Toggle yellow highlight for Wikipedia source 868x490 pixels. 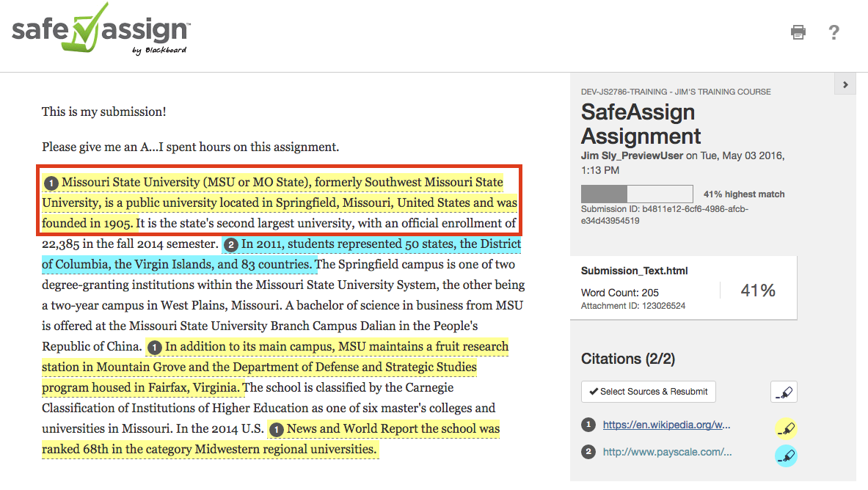click(786, 429)
